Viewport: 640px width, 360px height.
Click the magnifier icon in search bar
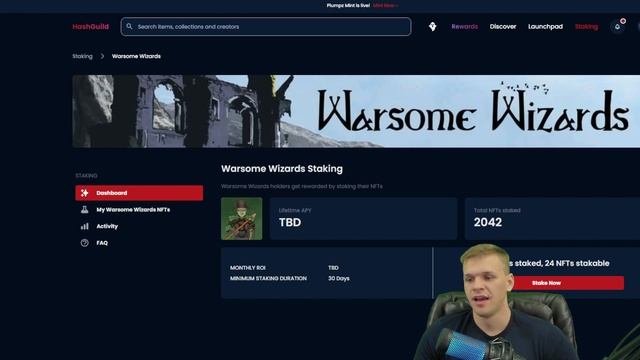coord(129,27)
